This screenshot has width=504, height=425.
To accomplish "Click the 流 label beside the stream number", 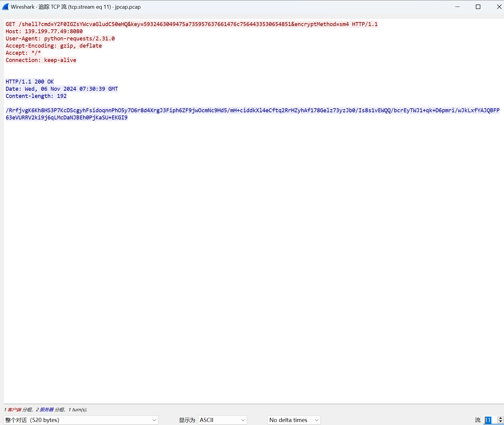I will click(x=478, y=420).
